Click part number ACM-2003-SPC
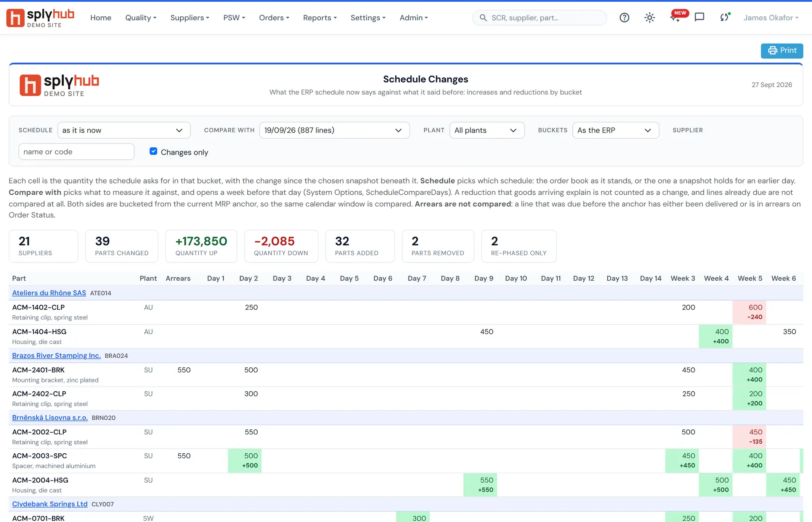 coord(39,456)
